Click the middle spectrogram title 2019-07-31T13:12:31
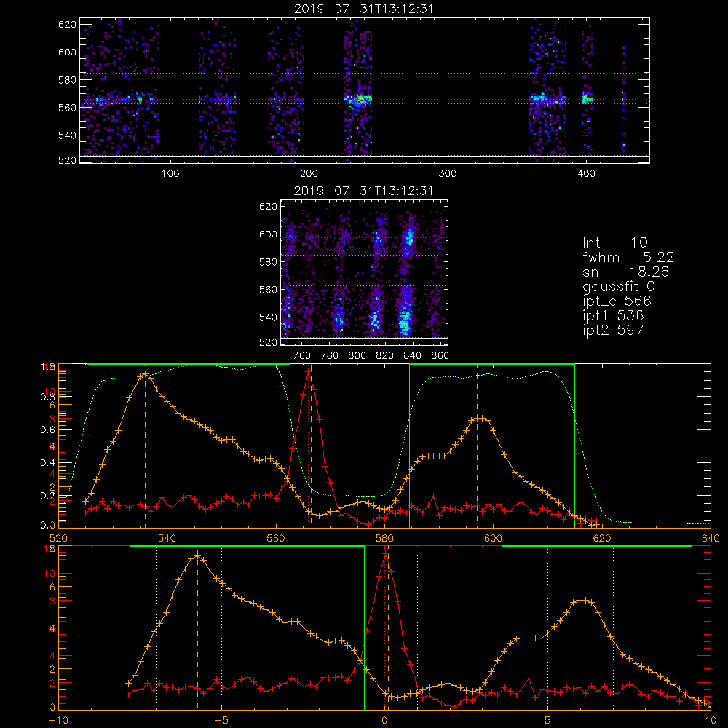 pos(364,191)
